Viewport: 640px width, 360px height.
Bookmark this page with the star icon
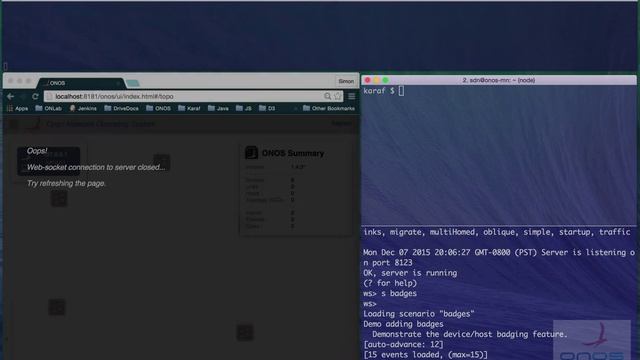click(338, 96)
